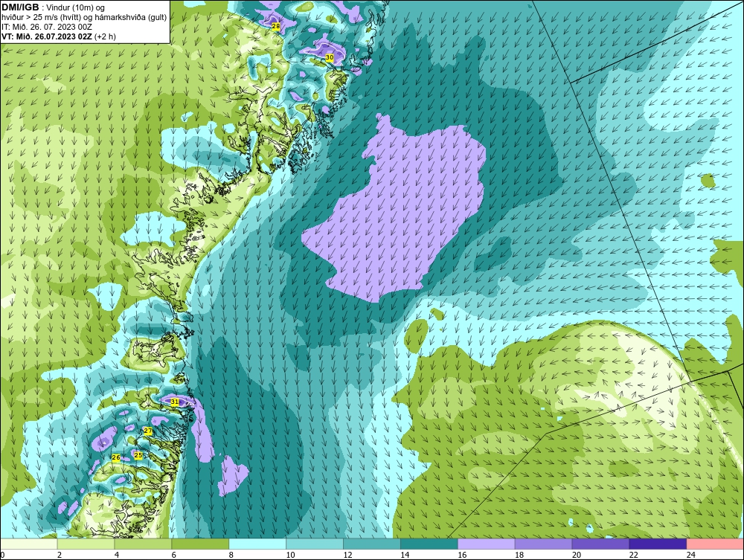Viewport: 744px width, 560px height.
Task: Click the initial time line IT: Mið. 26. 07. 2023 00Z
Action: pyautogui.click(x=47, y=27)
